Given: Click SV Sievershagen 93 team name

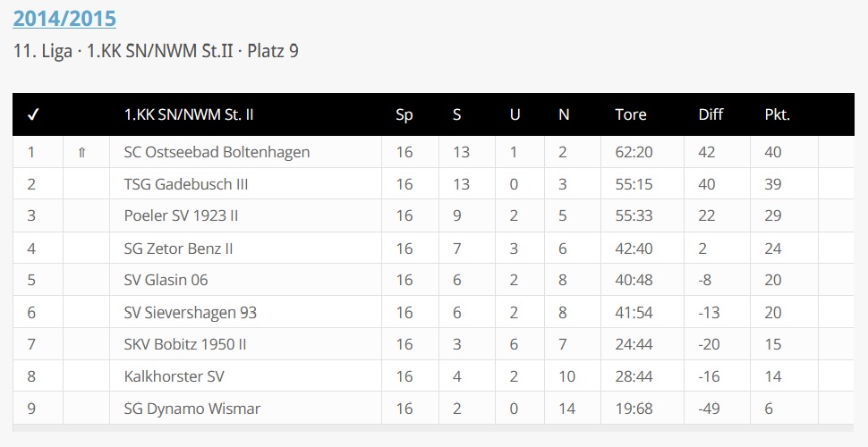Looking at the screenshot, I should [x=191, y=313].
